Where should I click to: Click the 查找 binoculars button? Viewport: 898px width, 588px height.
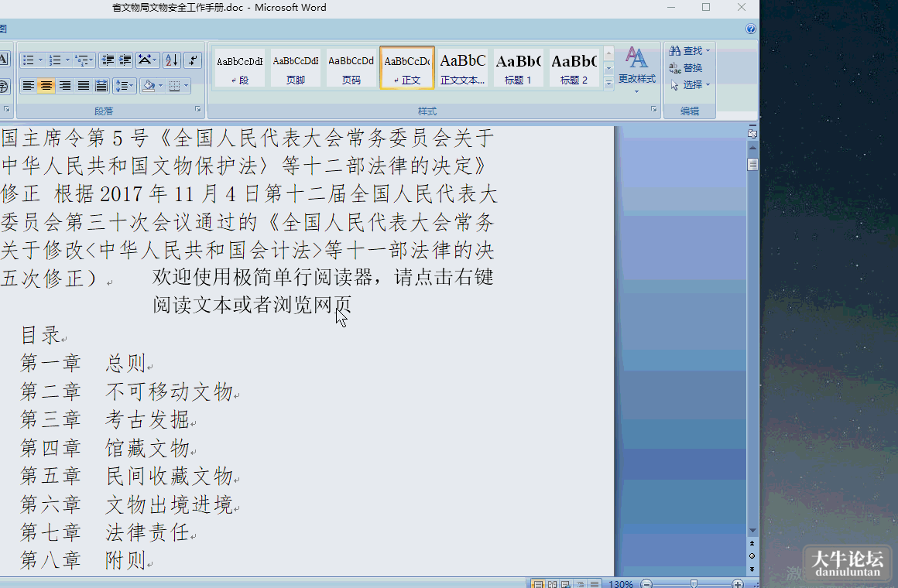coord(689,51)
